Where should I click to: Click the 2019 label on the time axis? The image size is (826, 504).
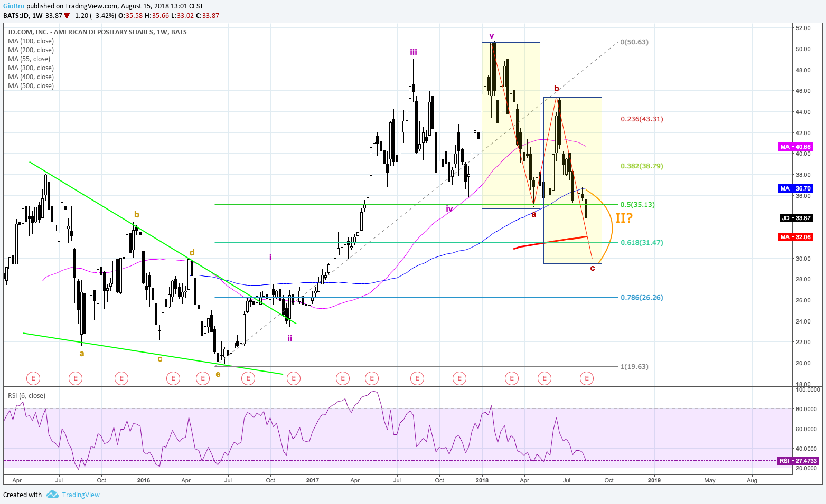654,480
